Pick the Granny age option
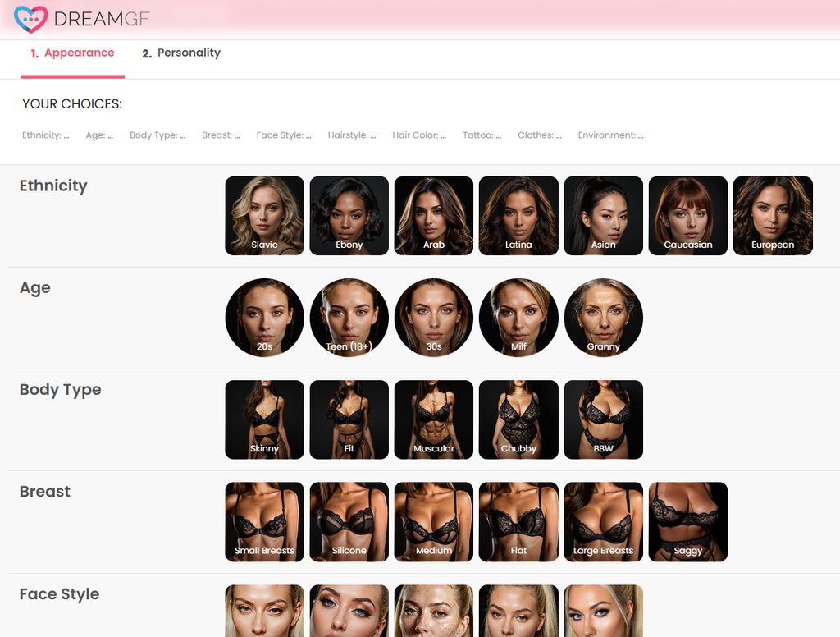The height and width of the screenshot is (637, 840). point(603,318)
